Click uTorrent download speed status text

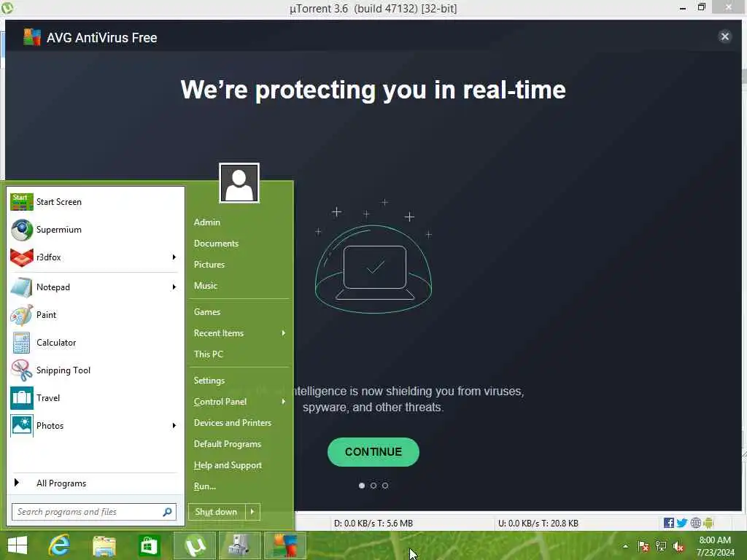(x=373, y=524)
